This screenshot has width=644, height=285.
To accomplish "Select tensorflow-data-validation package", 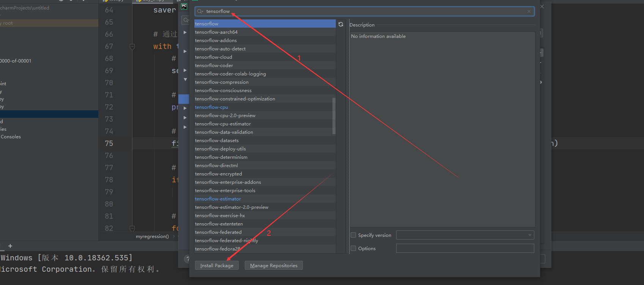I will pos(265,132).
